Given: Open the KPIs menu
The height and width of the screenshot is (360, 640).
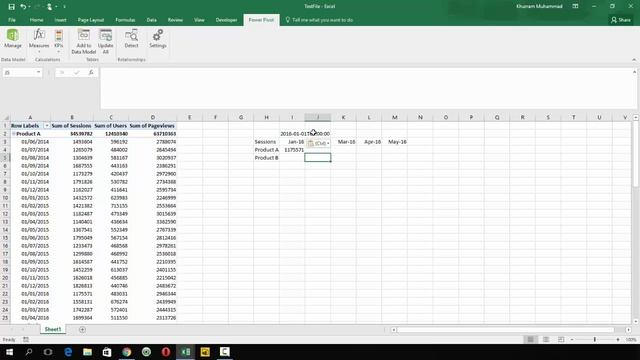Looking at the screenshot, I should point(58,41).
